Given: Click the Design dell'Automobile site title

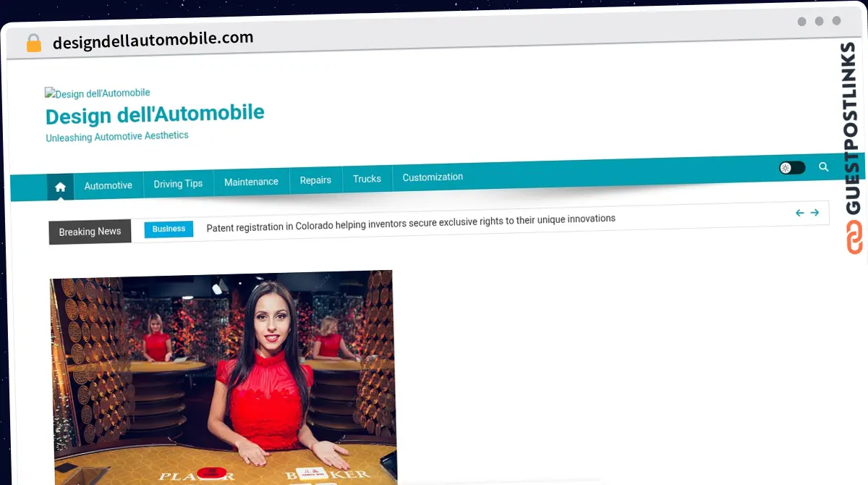Looking at the screenshot, I should 155,114.
